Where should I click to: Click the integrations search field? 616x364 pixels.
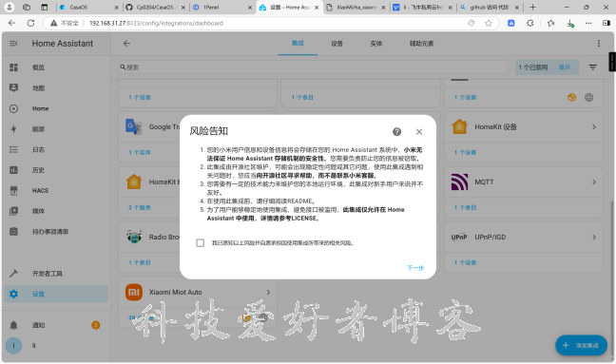[x=313, y=67]
